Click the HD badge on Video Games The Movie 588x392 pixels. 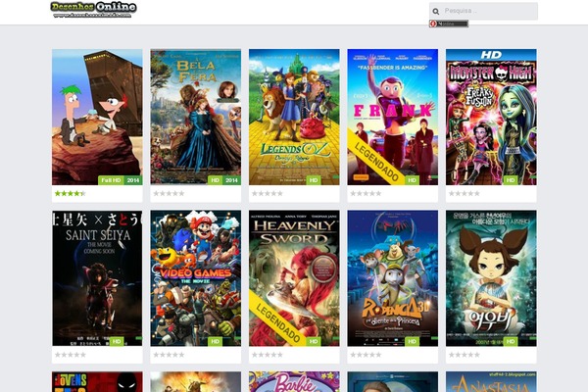click(216, 341)
